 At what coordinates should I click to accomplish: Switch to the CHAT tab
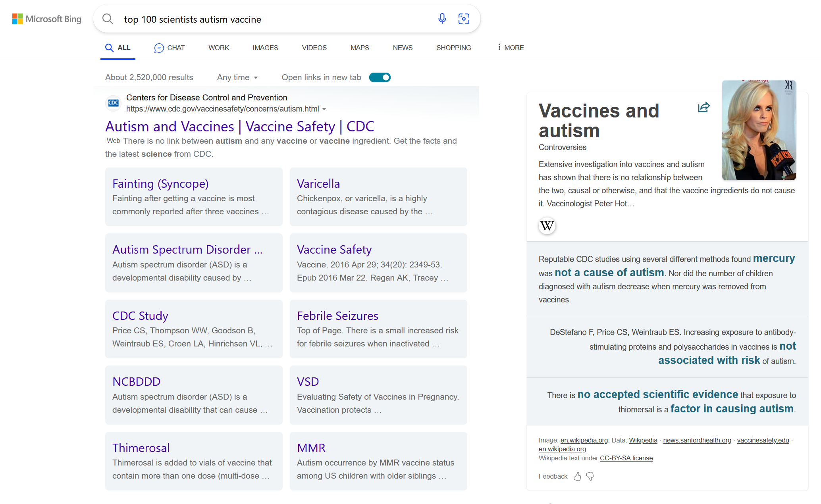click(x=170, y=48)
